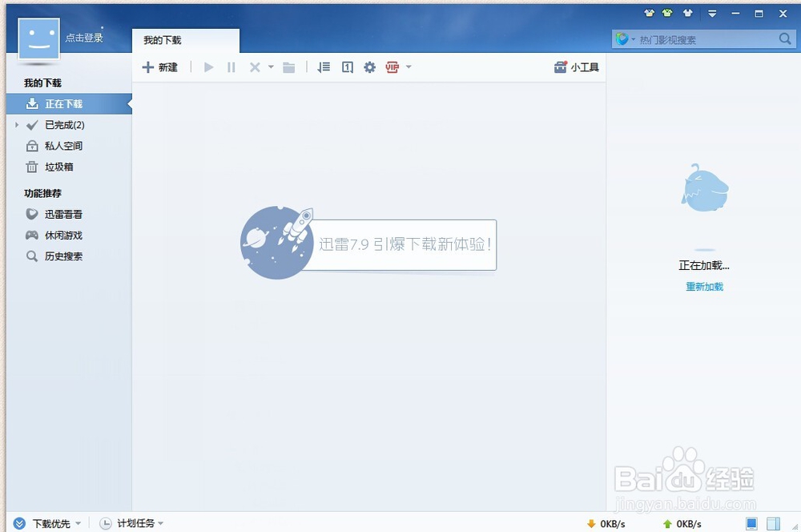Click the sort tasks icon
Viewport: 801px width, 532px height.
pos(324,67)
